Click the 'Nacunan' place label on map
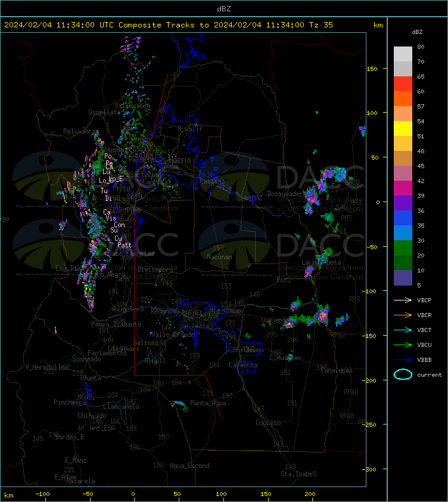 click(219, 257)
